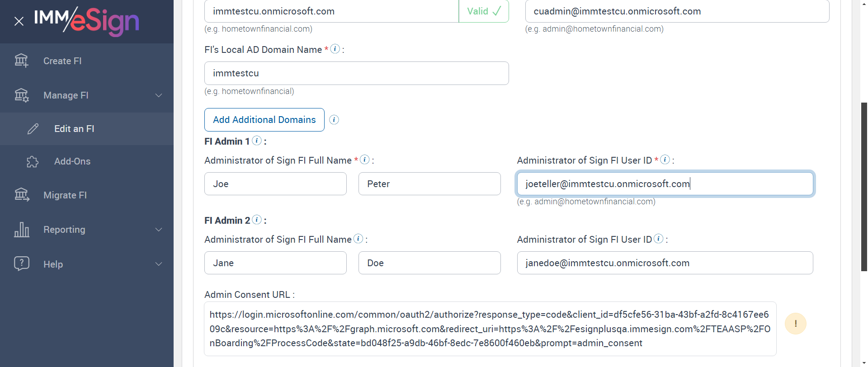
Task: Click info icon beside FI Admin 2 heading
Action: (x=257, y=220)
